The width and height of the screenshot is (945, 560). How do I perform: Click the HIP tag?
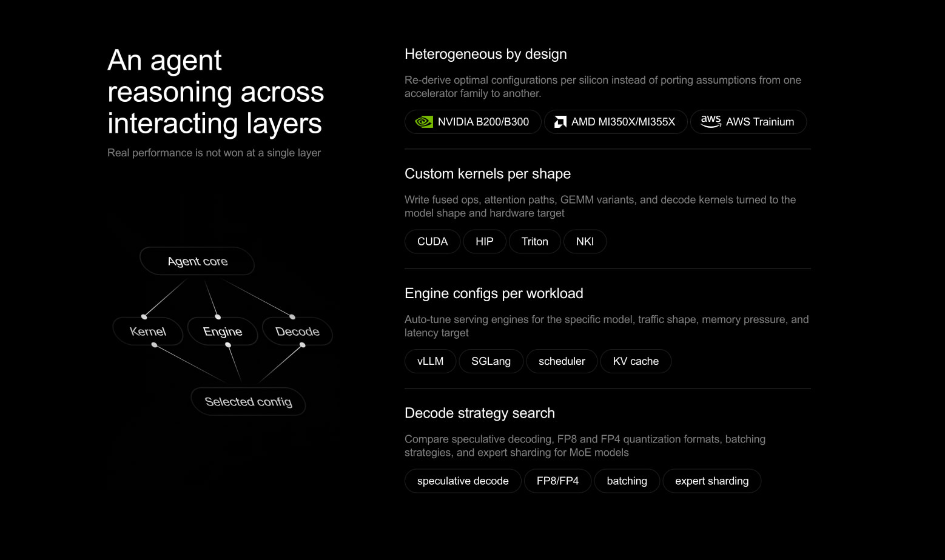[x=485, y=241]
